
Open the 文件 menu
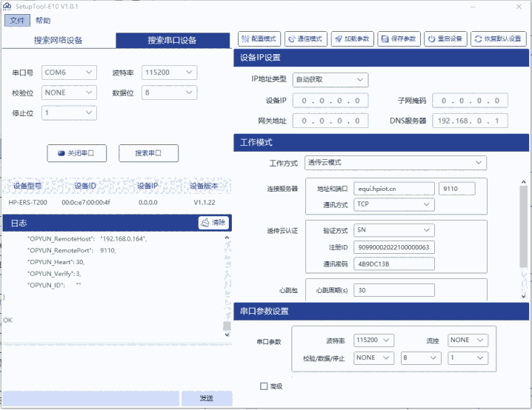[16, 21]
